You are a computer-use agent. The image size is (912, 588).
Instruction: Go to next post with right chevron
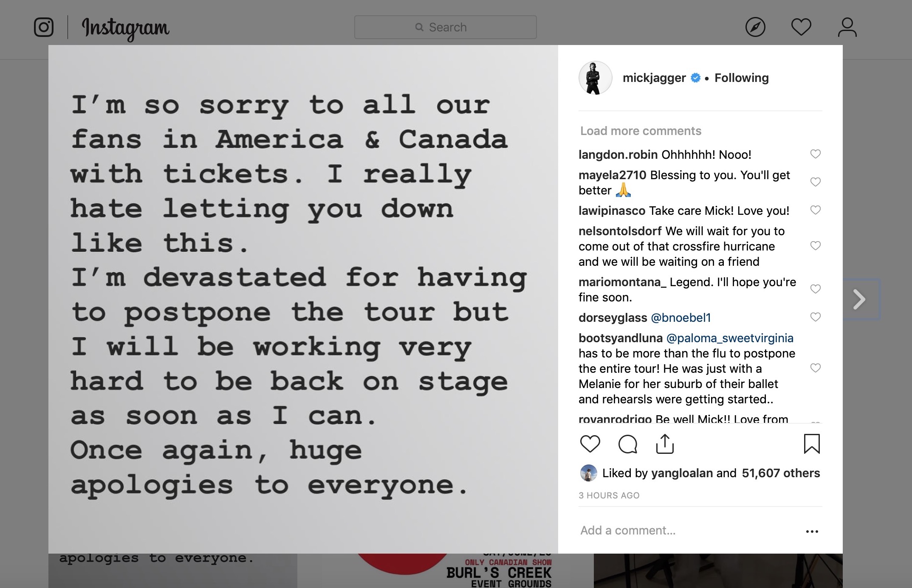pyautogui.click(x=860, y=299)
